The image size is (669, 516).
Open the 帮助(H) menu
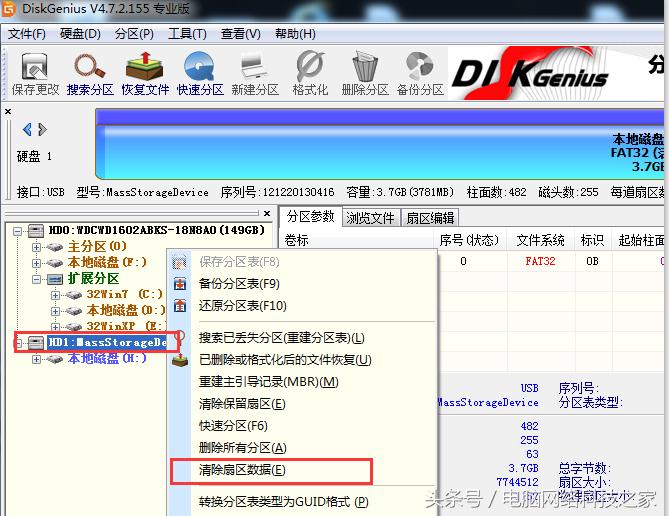[295, 34]
